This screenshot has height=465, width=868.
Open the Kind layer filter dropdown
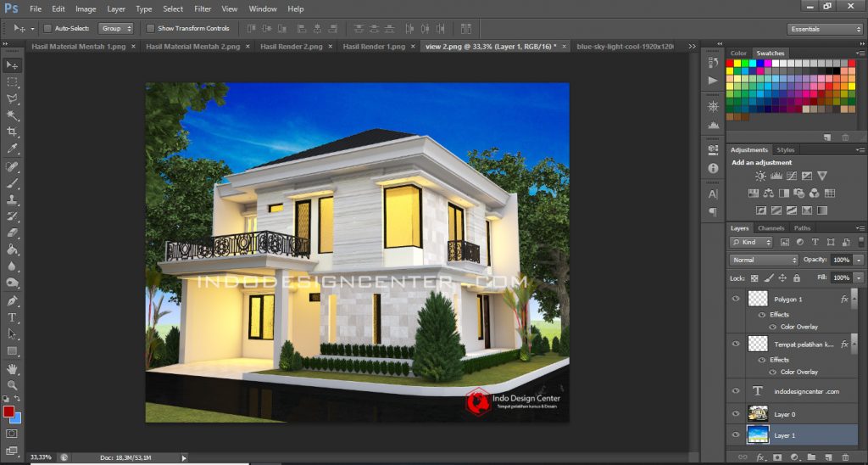pos(751,242)
